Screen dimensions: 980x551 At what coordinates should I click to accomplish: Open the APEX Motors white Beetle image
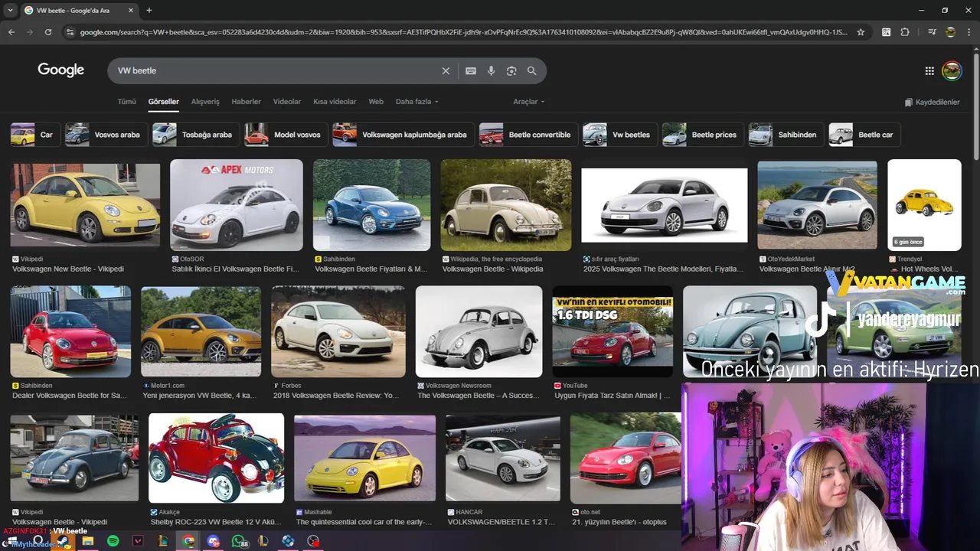pos(237,205)
